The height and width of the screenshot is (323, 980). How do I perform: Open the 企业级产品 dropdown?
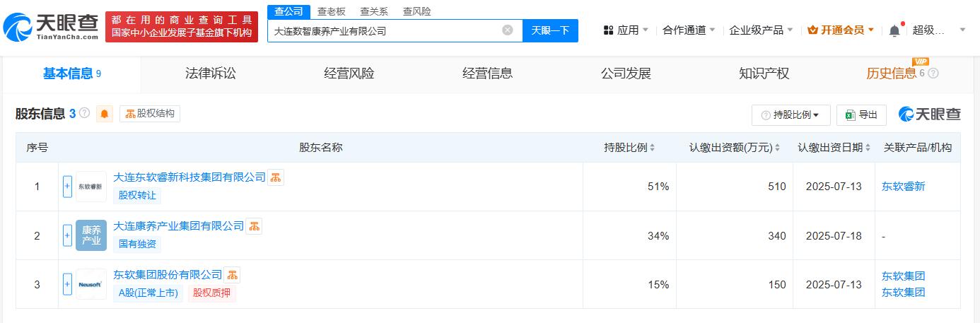coord(761,30)
